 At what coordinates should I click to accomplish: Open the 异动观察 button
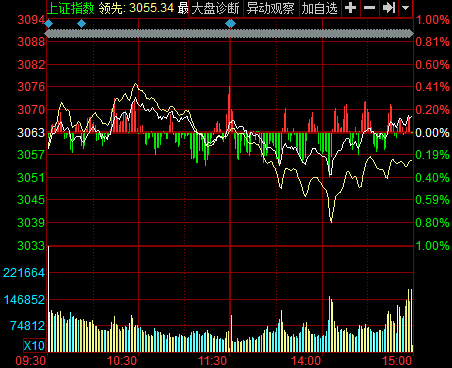click(271, 8)
